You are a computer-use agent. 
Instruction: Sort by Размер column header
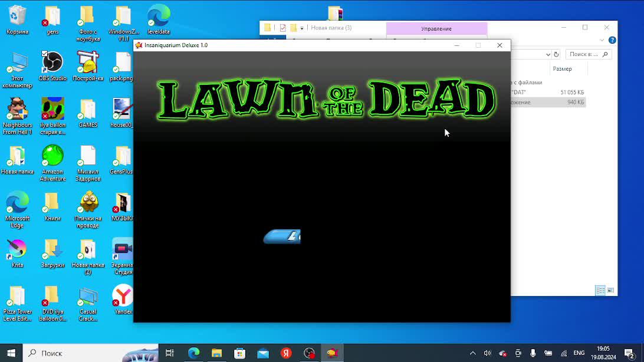[562, 69]
